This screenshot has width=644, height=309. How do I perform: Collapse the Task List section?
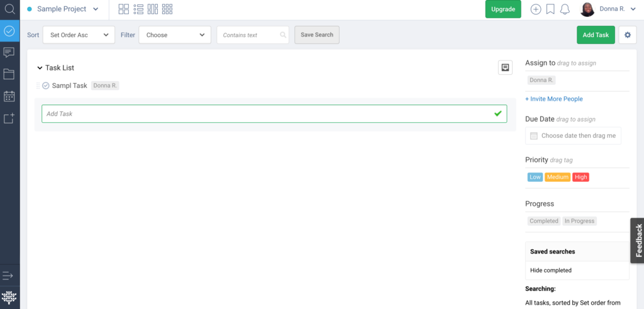40,68
